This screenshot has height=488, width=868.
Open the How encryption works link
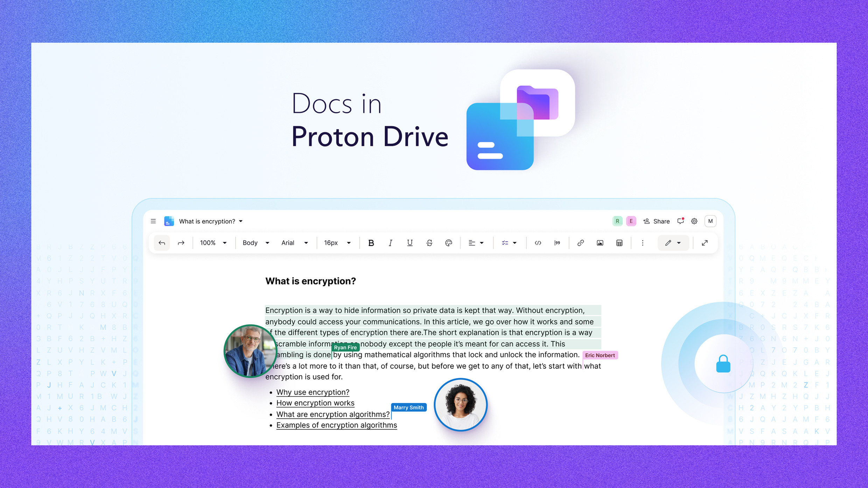(x=315, y=403)
